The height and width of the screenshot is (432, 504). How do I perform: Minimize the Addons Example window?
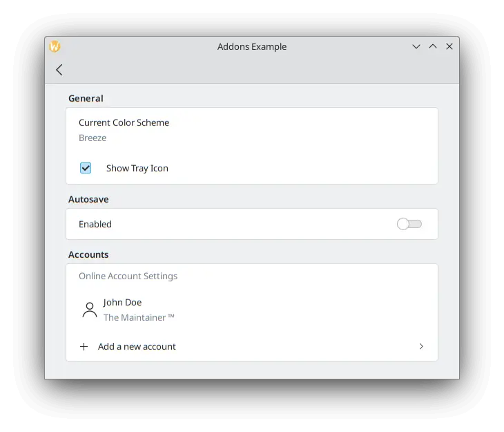(416, 47)
